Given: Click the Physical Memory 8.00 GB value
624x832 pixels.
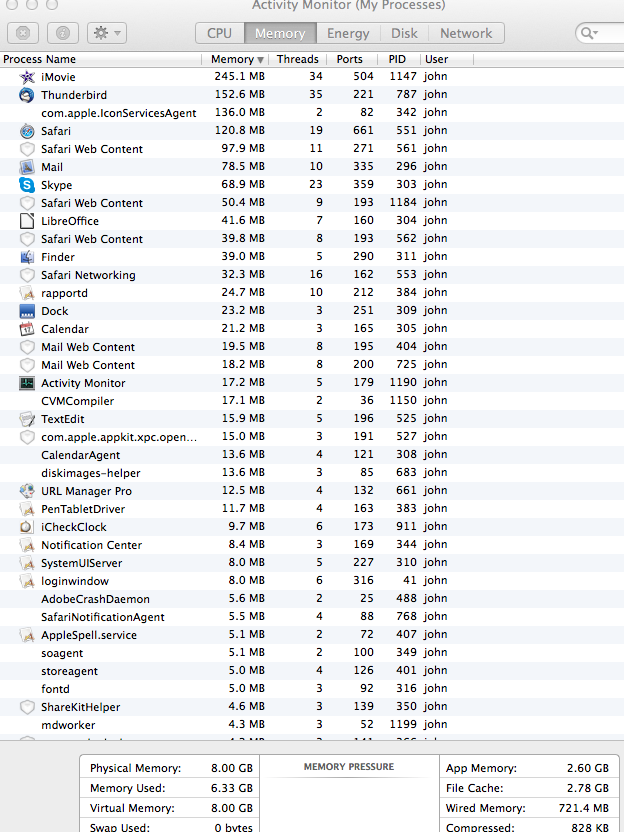Looking at the screenshot, I should click(231, 768).
